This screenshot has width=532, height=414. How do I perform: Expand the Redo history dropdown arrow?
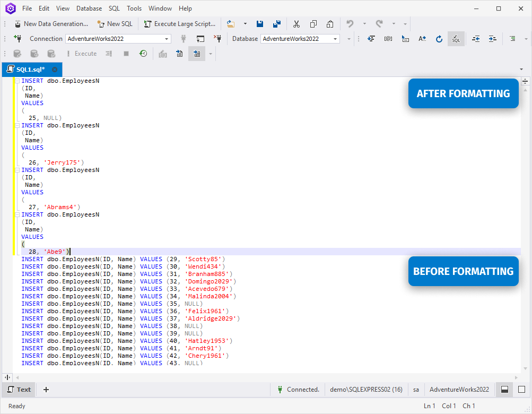pyautogui.click(x=394, y=24)
